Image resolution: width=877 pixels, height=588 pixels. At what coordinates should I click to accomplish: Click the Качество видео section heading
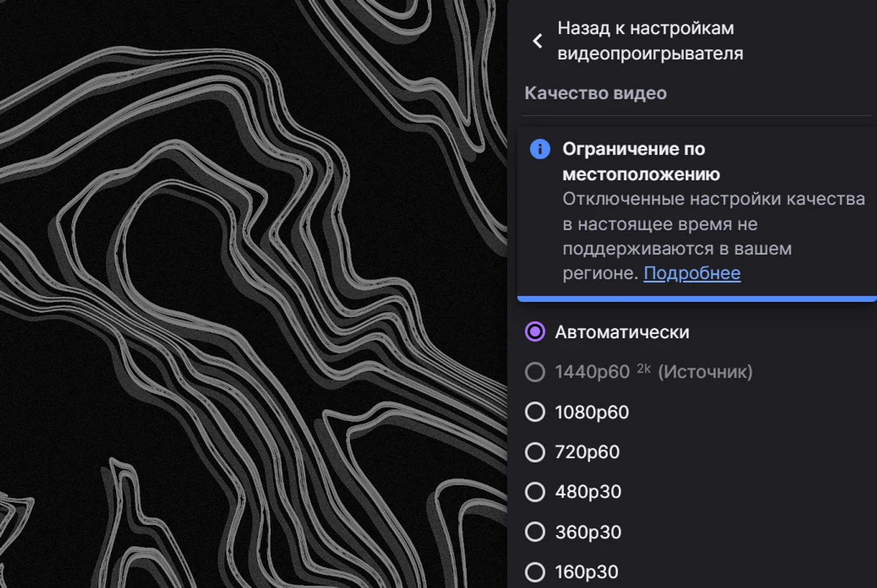point(595,93)
